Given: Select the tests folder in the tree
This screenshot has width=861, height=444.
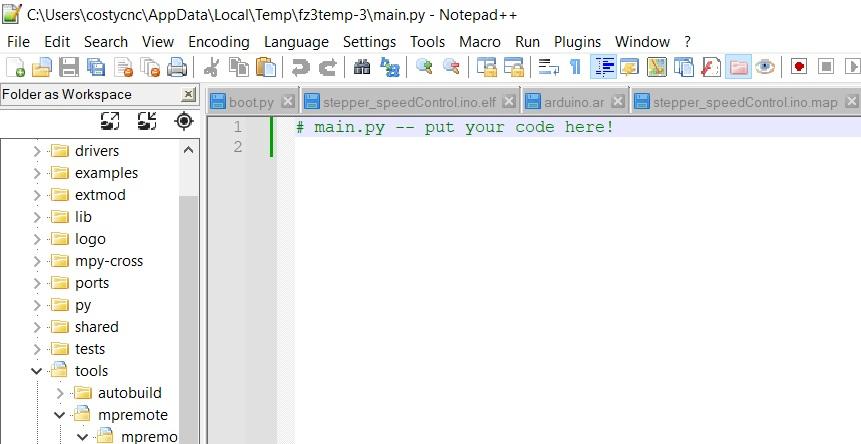Looking at the screenshot, I should [x=90, y=349].
